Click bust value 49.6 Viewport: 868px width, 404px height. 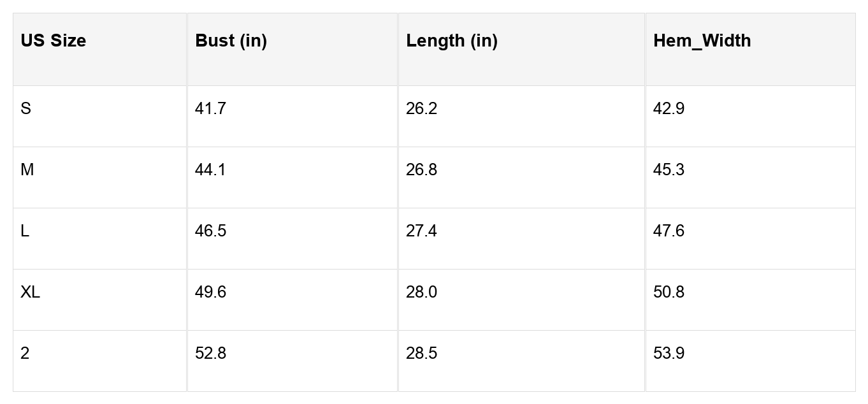(x=210, y=292)
